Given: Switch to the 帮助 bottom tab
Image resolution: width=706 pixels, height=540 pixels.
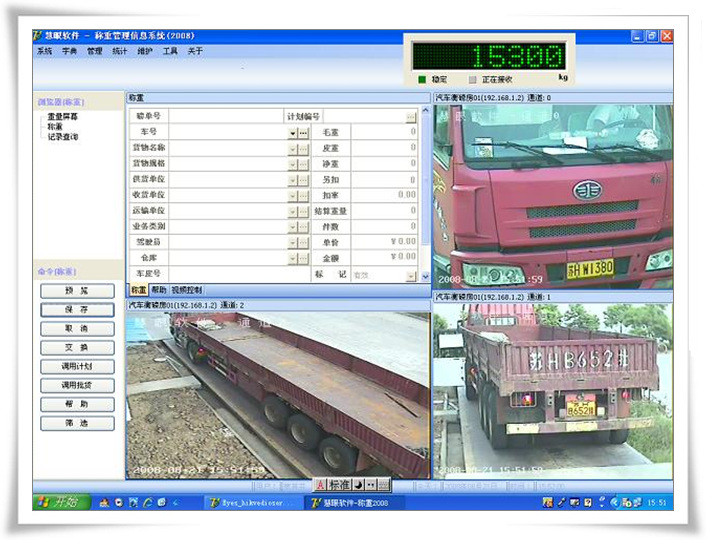Looking at the screenshot, I should point(159,290).
